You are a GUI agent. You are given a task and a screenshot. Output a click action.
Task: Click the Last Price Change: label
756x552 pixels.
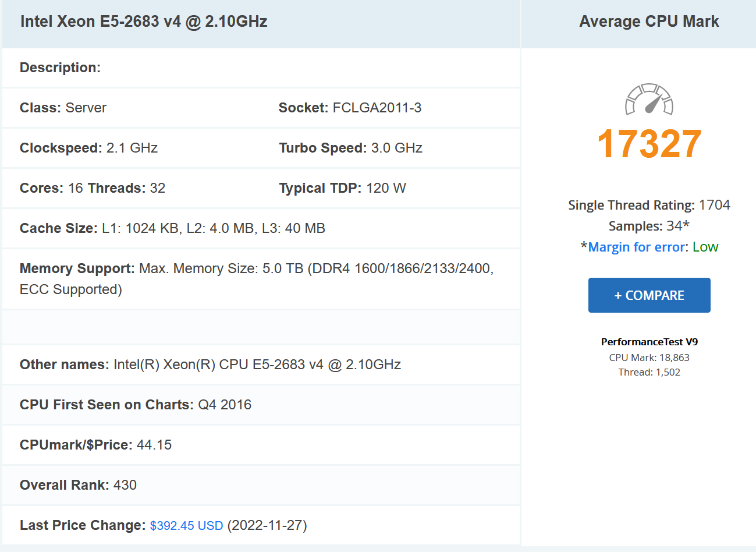coord(83,525)
